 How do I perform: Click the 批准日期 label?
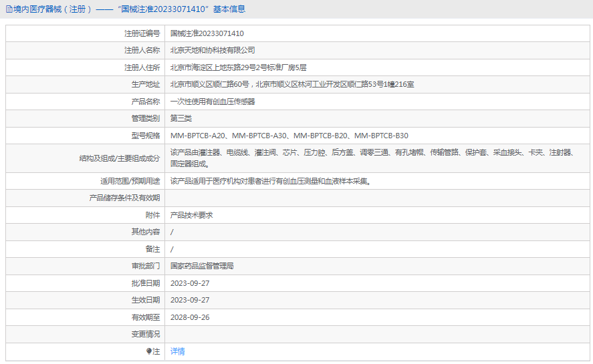pos(146,283)
